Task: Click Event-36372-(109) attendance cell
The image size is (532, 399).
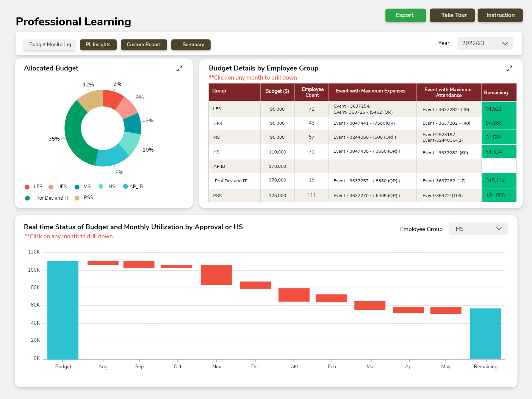Action: pyautogui.click(x=449, y=196)
